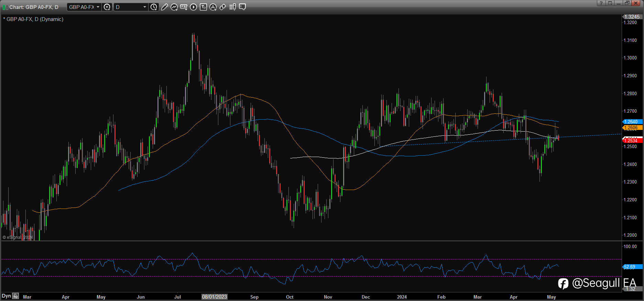
Task: Open the symbol settings gear icon
Action: coord(107,7)
